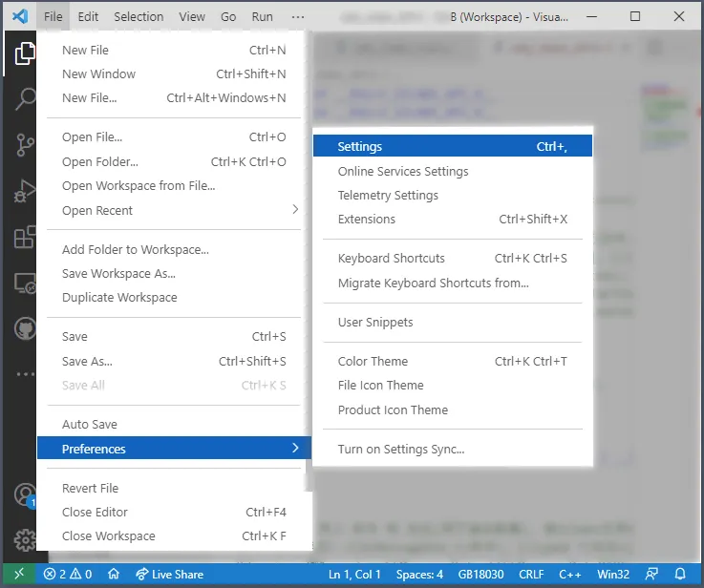Open the View menu
Image resolution: width=704 pixels, height=588 pixels.
[192, 16]
